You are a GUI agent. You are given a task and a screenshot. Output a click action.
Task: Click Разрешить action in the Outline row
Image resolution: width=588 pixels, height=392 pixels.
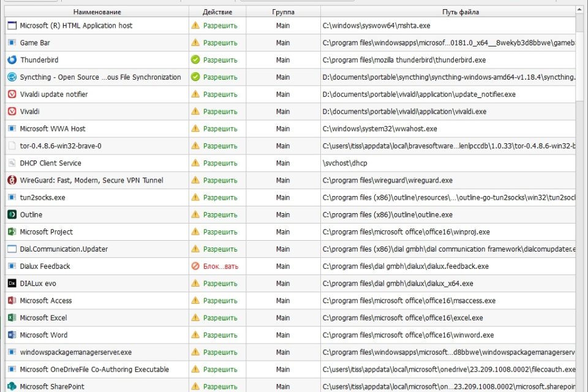click(220, 214)
